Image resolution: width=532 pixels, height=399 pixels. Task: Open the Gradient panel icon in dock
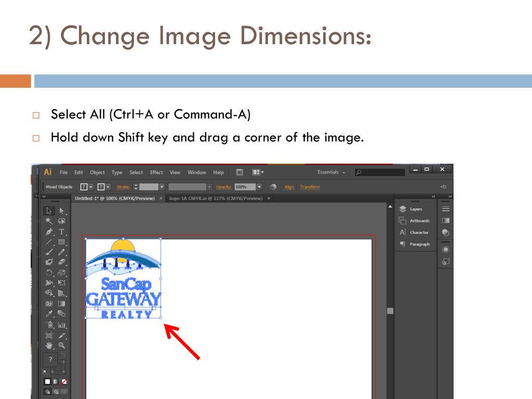[x=446, y=220]
